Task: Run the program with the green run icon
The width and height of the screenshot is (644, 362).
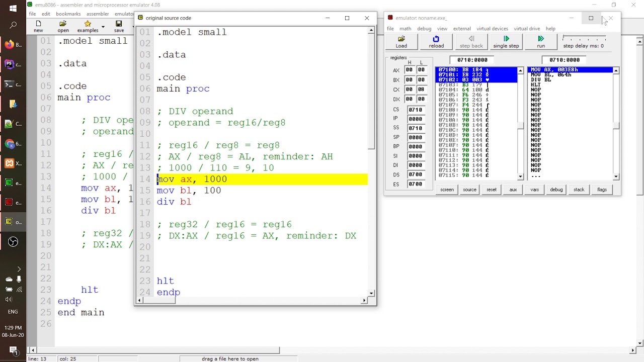Action: tap(541, 39)
